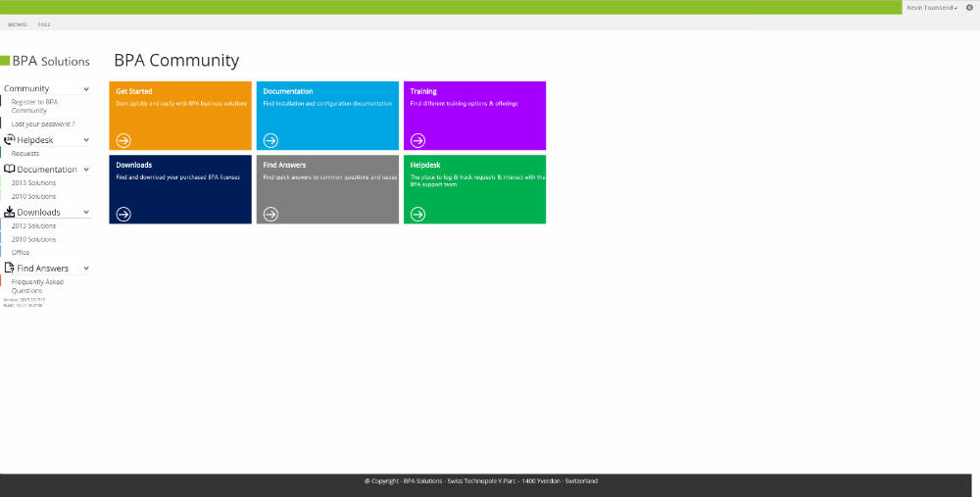980x497 pixels.
Task: Click the arrow icon on Training tile
Action: tap(418, 140)
